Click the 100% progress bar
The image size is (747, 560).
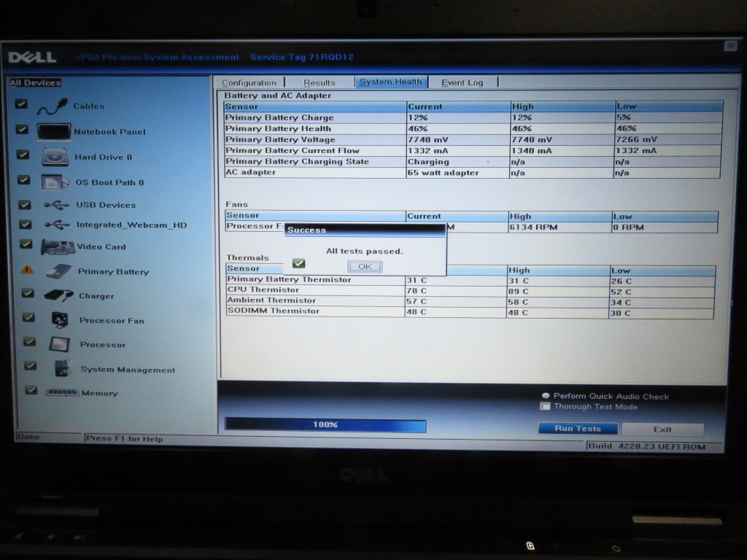pyautogui.click(x=325, y=425)
